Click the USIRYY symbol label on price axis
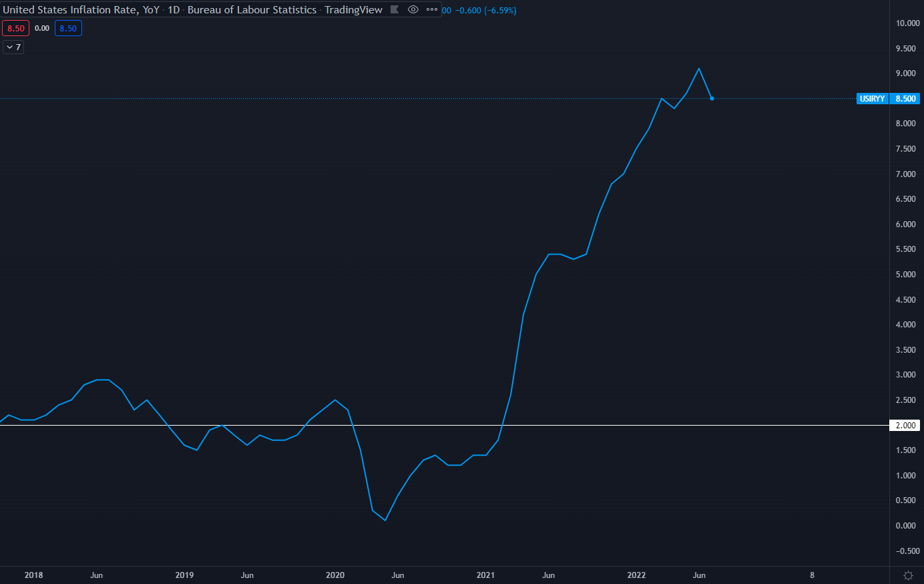924x584 pixels. 872,99
